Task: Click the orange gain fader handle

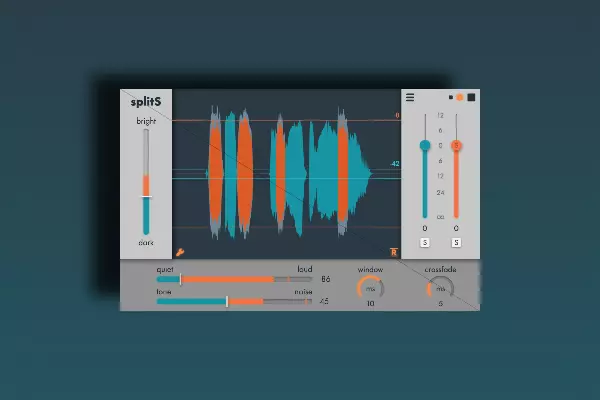Action: tap(456, 145)
